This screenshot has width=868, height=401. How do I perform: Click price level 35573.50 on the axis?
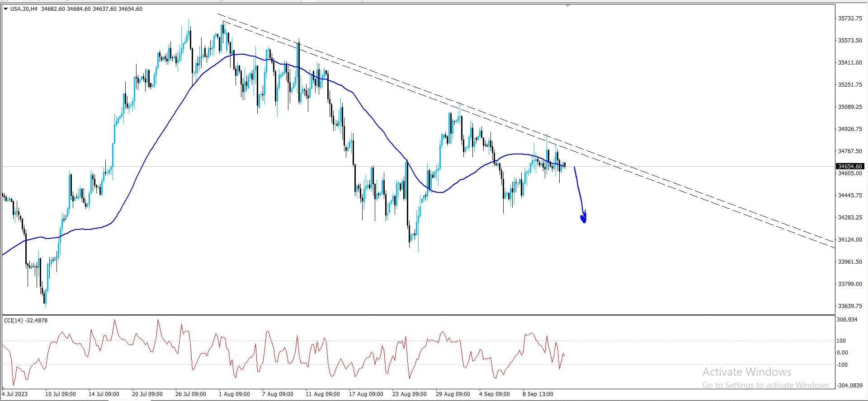(x=850, y=41)
